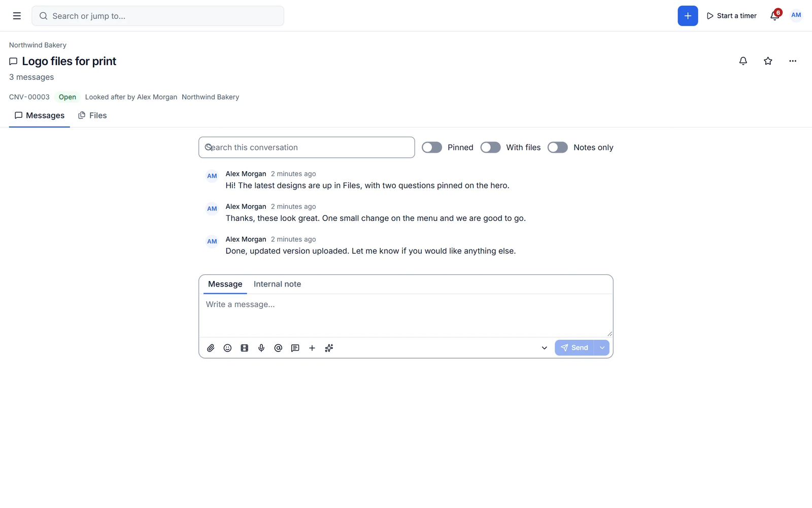Viewport: 812px width, 508px height.
Task: Open the AM user avatar menu
Action: point(796,15)
